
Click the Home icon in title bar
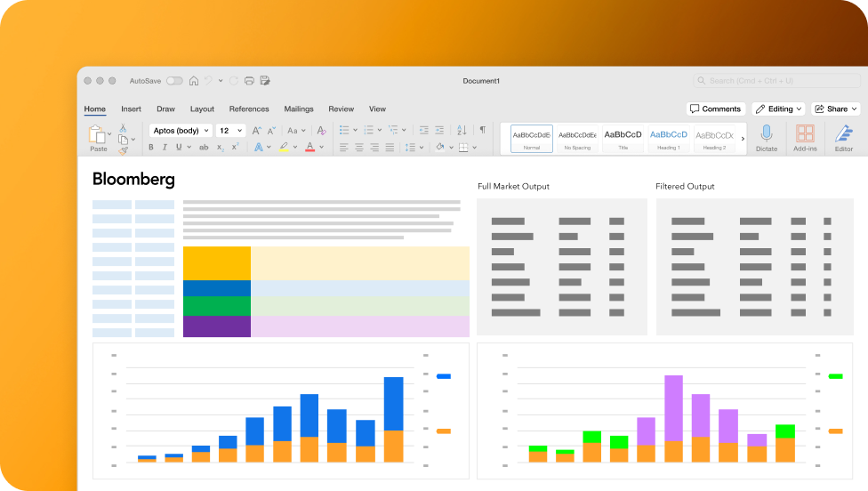(x=194, y=81)
